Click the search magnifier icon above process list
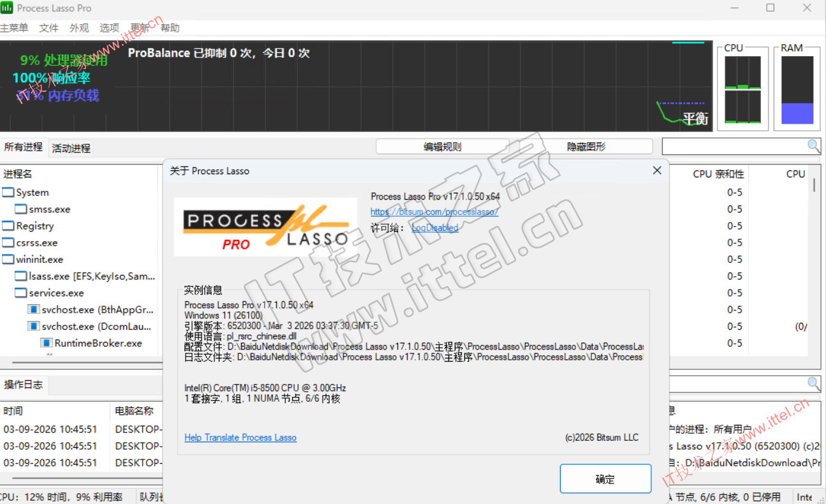This screenshot has width=826, height=504. coord(814,146)
